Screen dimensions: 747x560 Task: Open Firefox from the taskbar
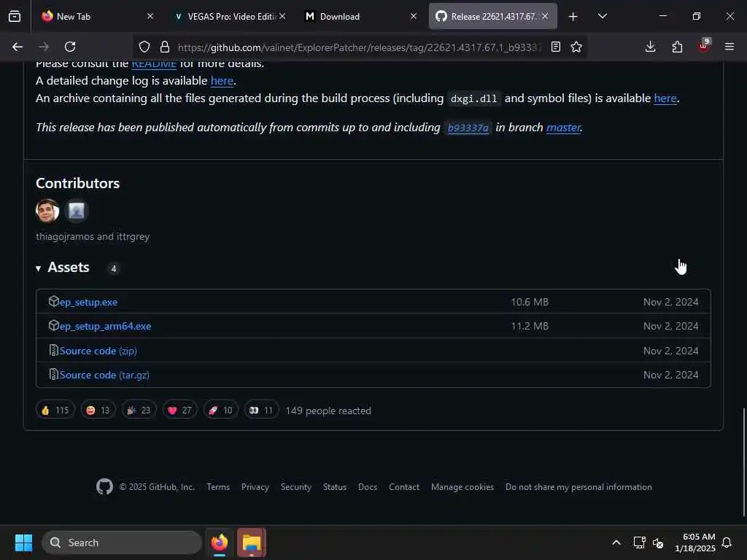220,542
